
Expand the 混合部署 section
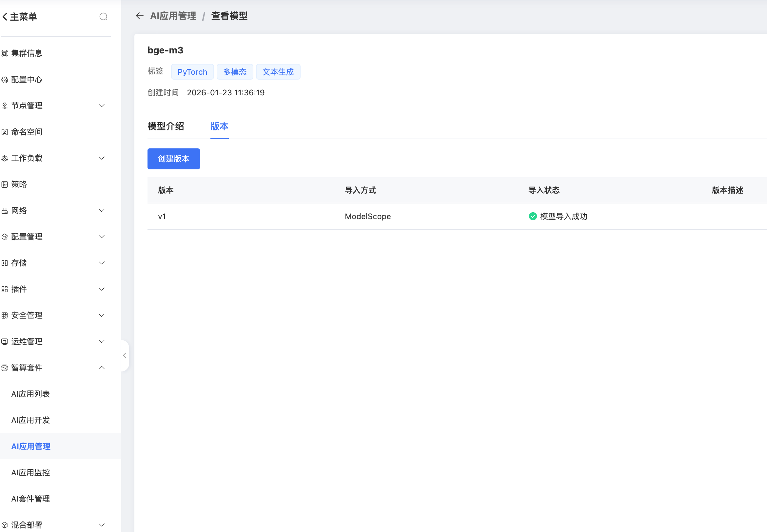(102, 525)
